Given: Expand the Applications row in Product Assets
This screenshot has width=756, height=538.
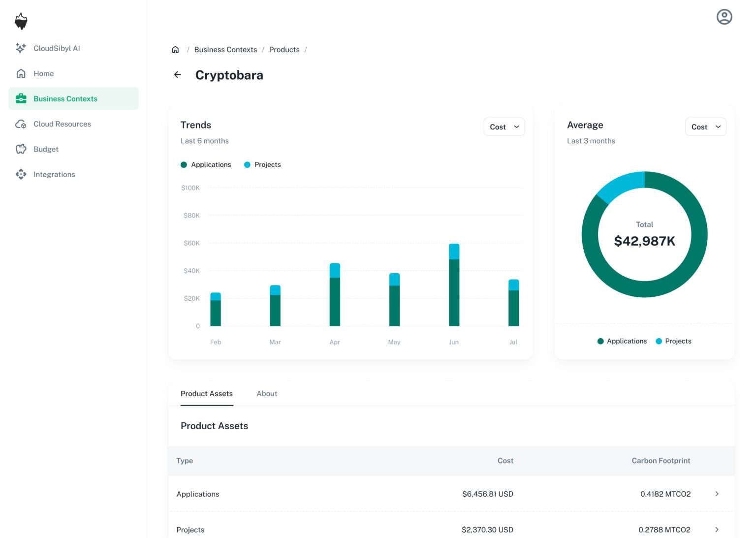Looking at the screenshot, I should coord(716,494).
